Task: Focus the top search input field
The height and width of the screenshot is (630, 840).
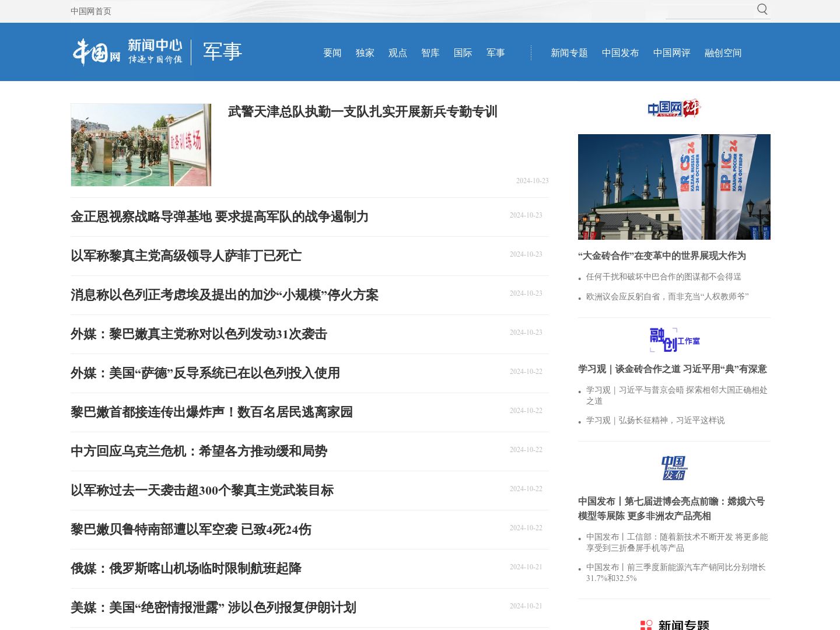Action: (x=710, y=10)
